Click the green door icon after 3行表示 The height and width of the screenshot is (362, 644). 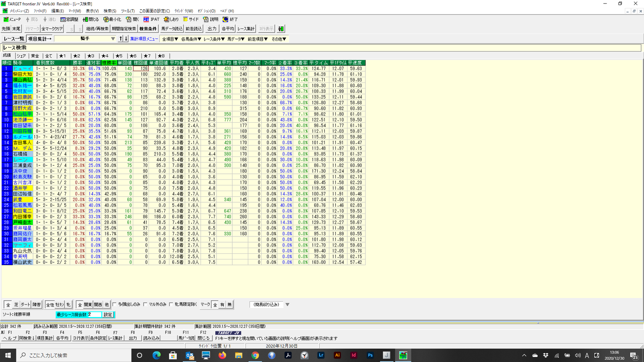[x=281, y=29]
